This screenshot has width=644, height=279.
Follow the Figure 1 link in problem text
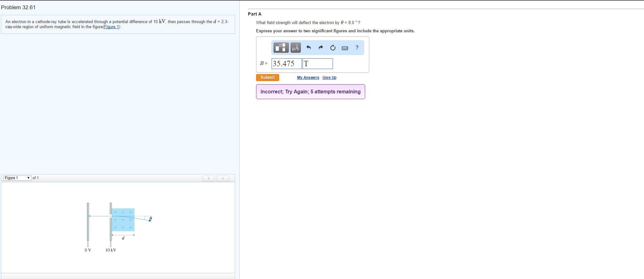[112, 27]
